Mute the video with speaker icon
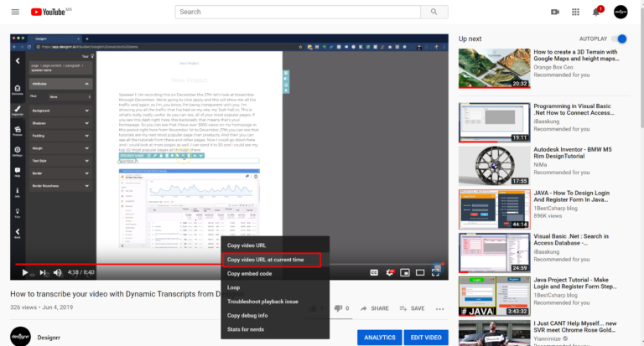Screen dimensions: 644x346 click(58, 272)
